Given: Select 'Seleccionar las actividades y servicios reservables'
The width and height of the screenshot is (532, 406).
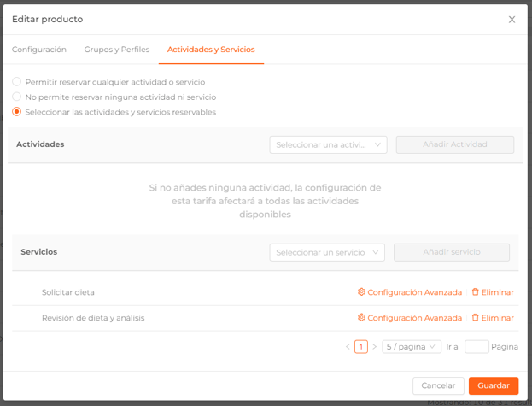Looking at the screenshot, I should click(16, 112).
